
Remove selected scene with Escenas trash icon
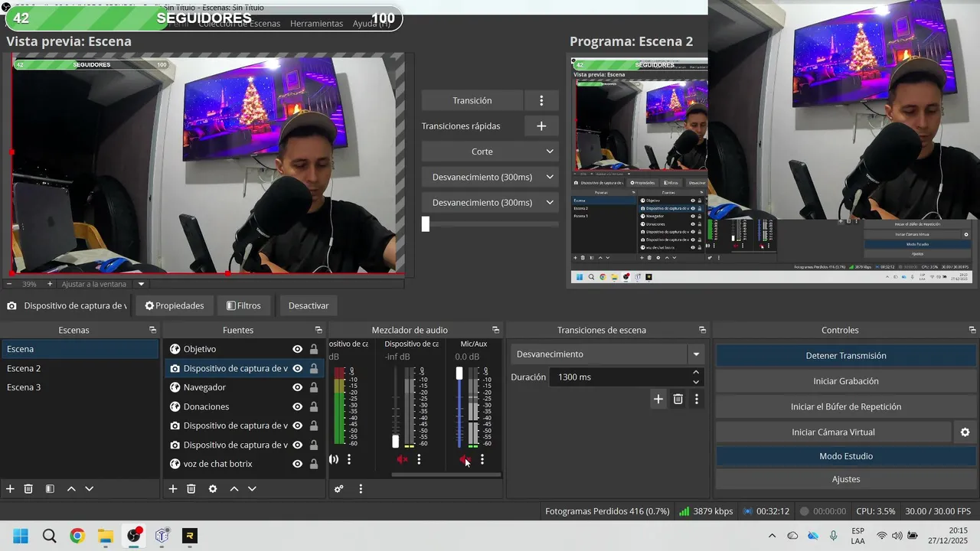28,489
